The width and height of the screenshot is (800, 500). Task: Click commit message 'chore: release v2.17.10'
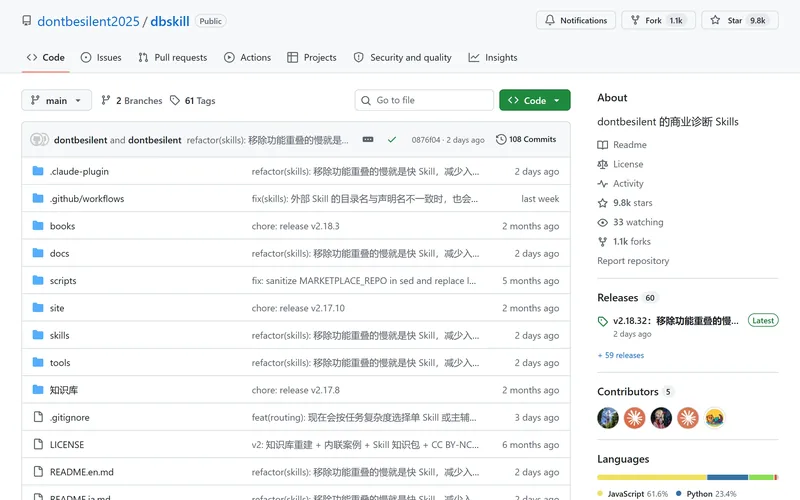tap(298, 308)
